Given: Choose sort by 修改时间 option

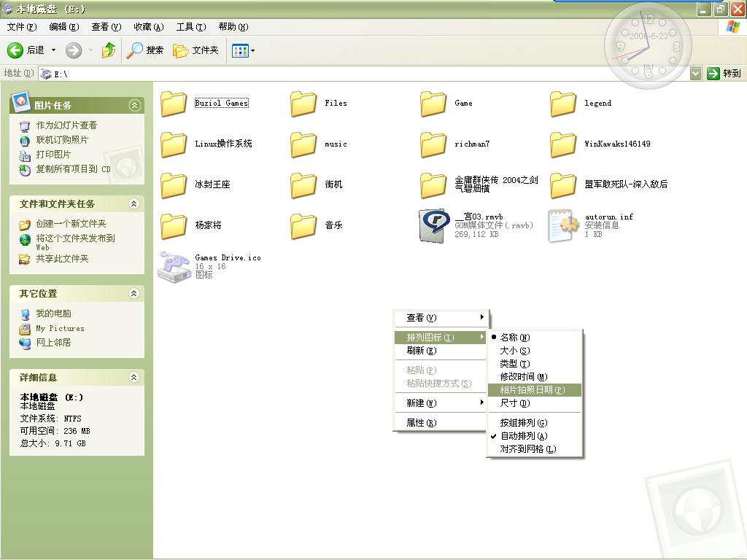Looking at the screenshot, I should 534,377.
